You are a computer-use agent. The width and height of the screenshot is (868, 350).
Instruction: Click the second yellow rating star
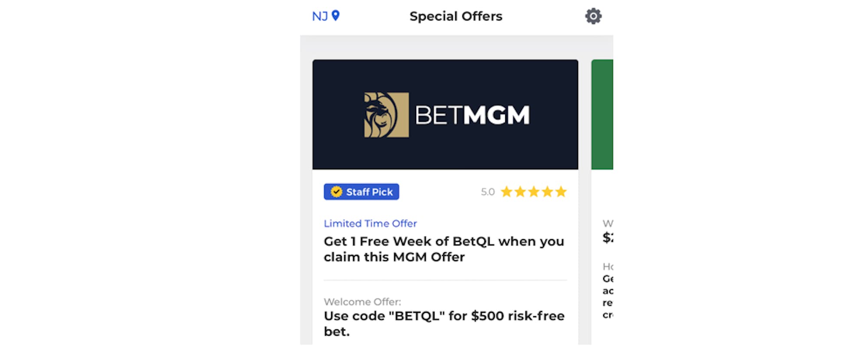pyautogui.click(x=520, y=192)
